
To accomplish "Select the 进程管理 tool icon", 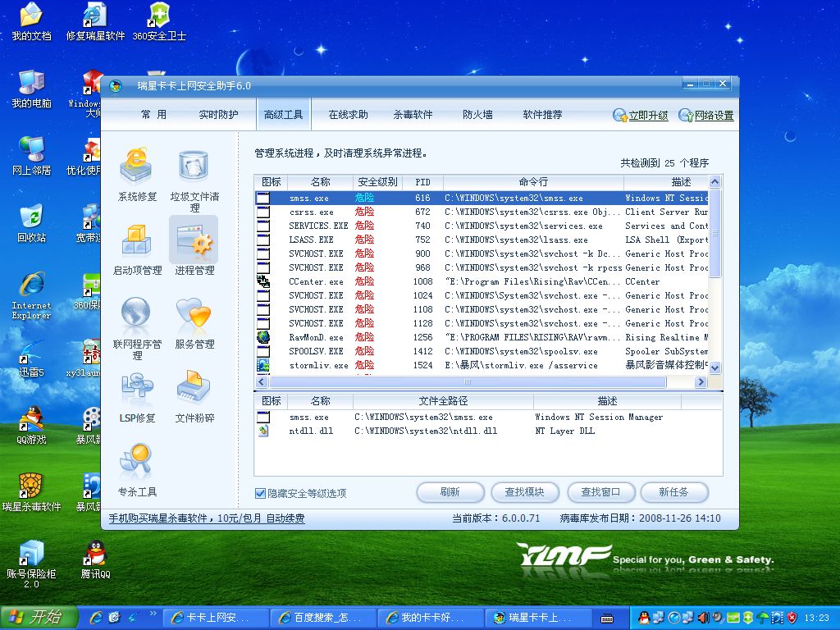I will click(x=194, y=240).
